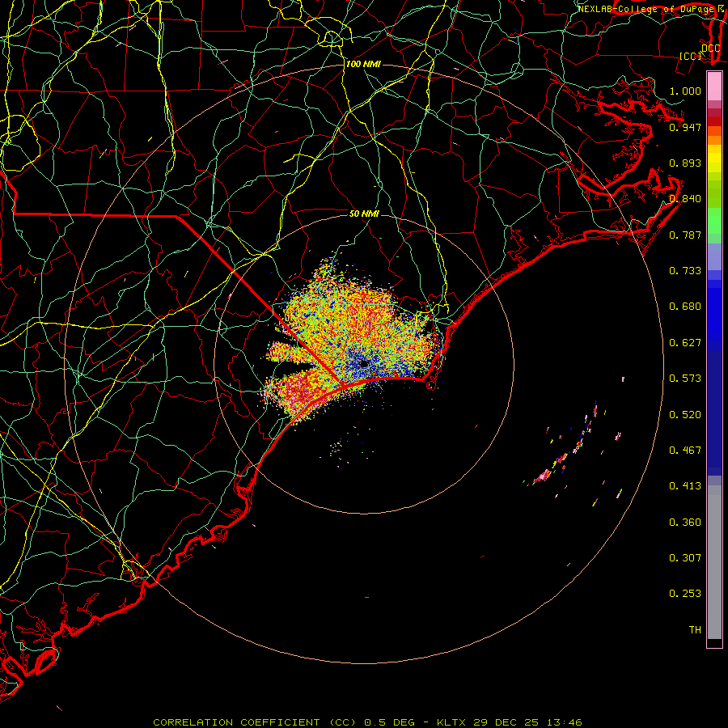Select the 0.520 color scale value
728x728 pixels.
click(685, 415)
